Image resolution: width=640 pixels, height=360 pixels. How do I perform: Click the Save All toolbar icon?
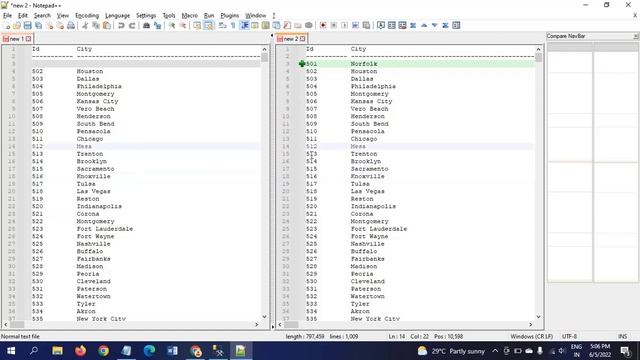tap(38, 25)
